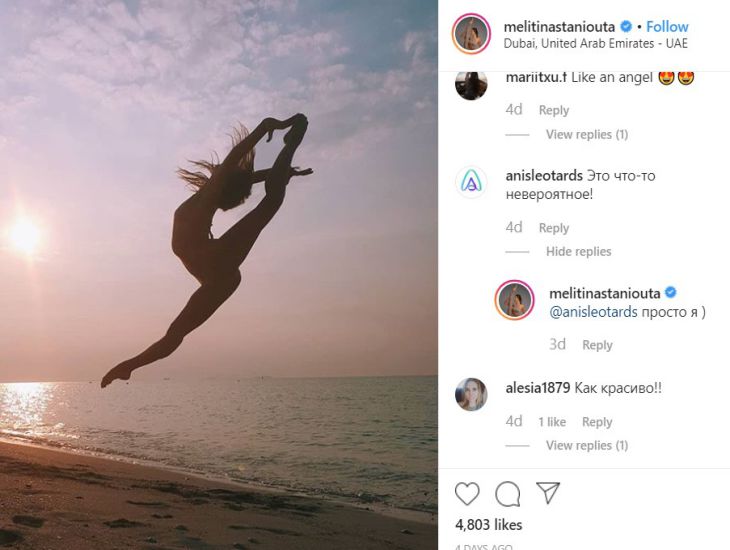The height and width of the screenshot is (550, 730).
Task: Like the post with the heart icon
Action: 467,493
